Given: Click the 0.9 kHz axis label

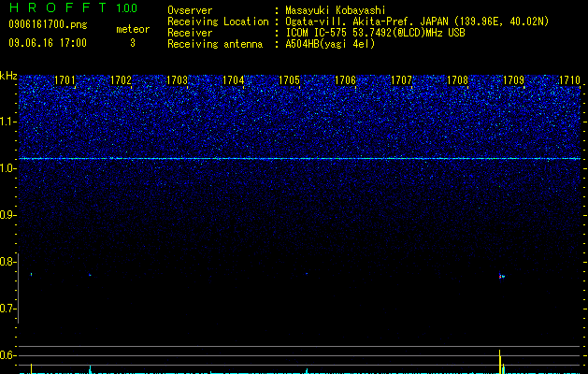Looking at the screenshot, I should pyautogui.click(x=8, y=215).
